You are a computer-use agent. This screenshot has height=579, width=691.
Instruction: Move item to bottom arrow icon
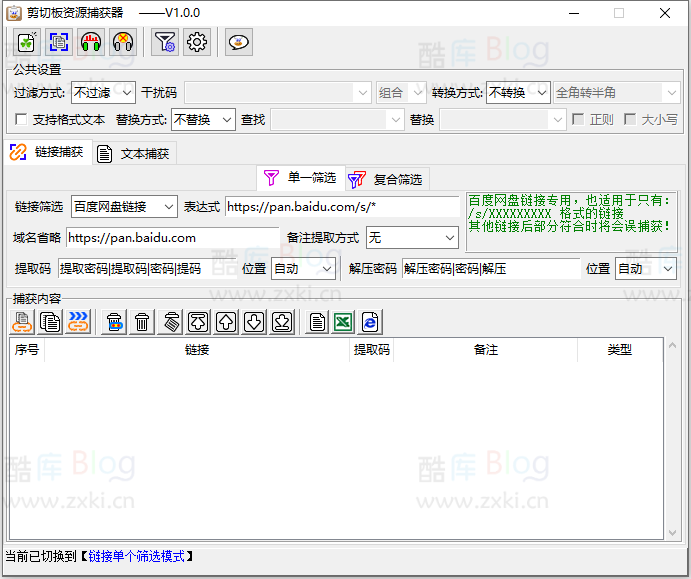(x=282, y=322)
